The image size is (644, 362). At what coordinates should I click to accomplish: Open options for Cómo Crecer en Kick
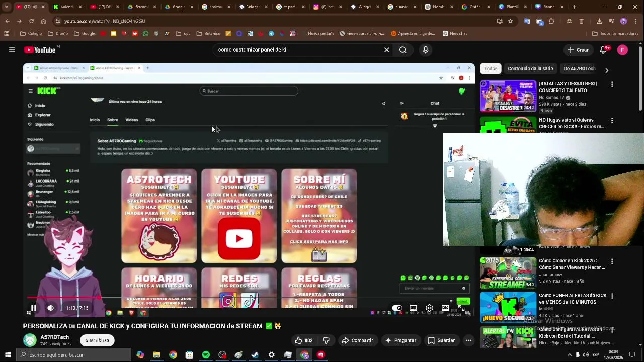coord(612,261)
